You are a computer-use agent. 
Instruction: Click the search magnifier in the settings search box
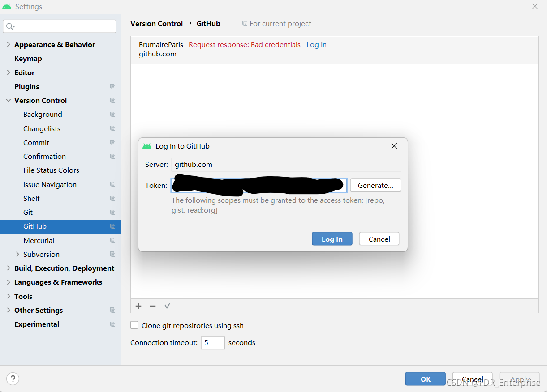(x=10, y=26)
